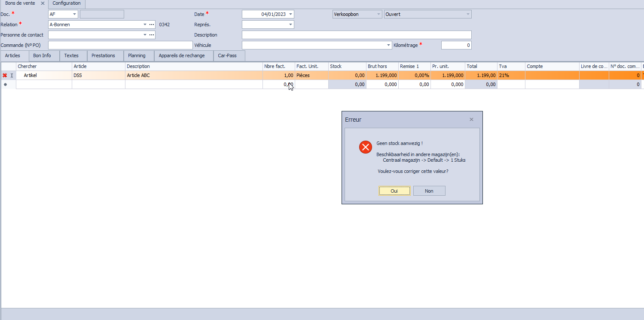Expand the Véhicule dropdown
The image size is (644, 320).
coord(388,45)
